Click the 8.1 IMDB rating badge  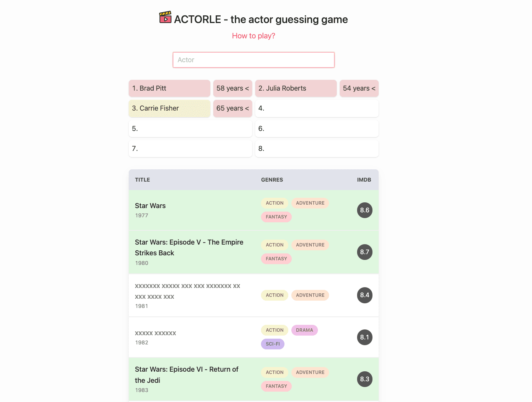coord(364,337)
